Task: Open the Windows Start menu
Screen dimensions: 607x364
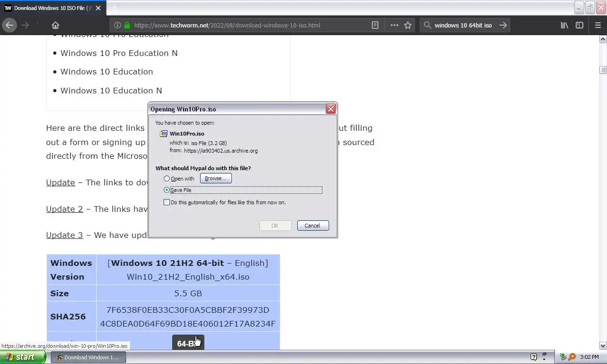Action: coord(23,357)
